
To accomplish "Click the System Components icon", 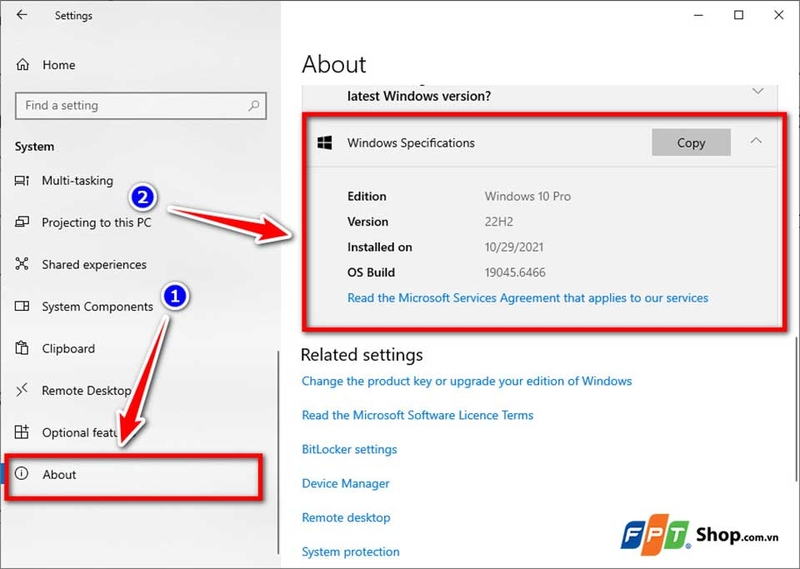I will click(22, 306).
